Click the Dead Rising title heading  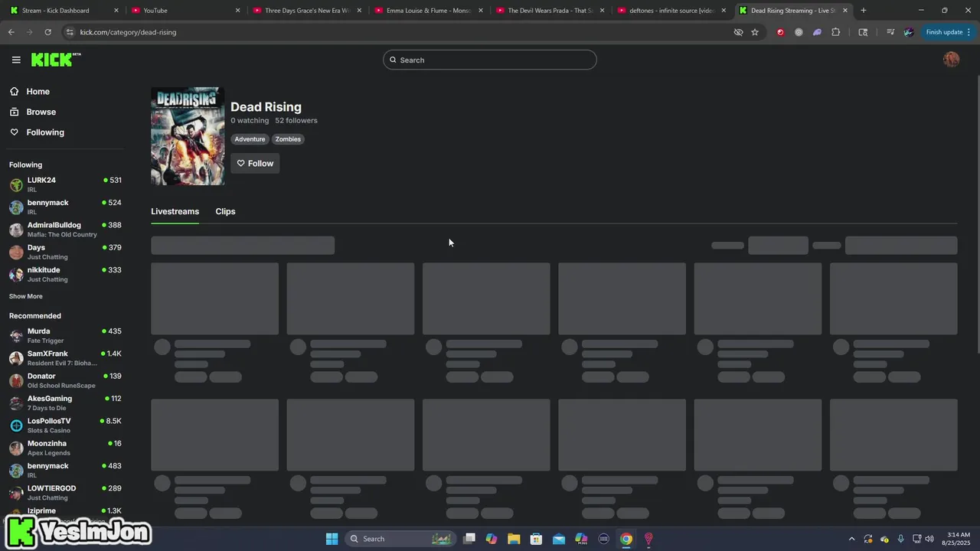[266, 107]
